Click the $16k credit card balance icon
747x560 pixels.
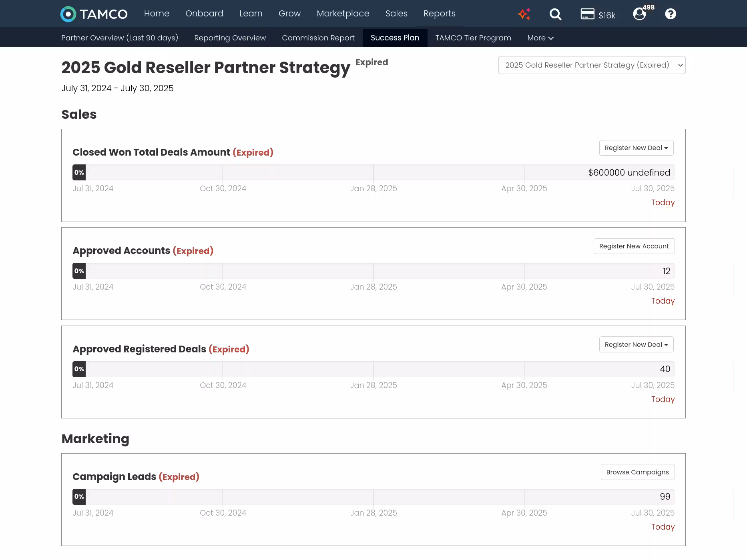pos(598,14)
